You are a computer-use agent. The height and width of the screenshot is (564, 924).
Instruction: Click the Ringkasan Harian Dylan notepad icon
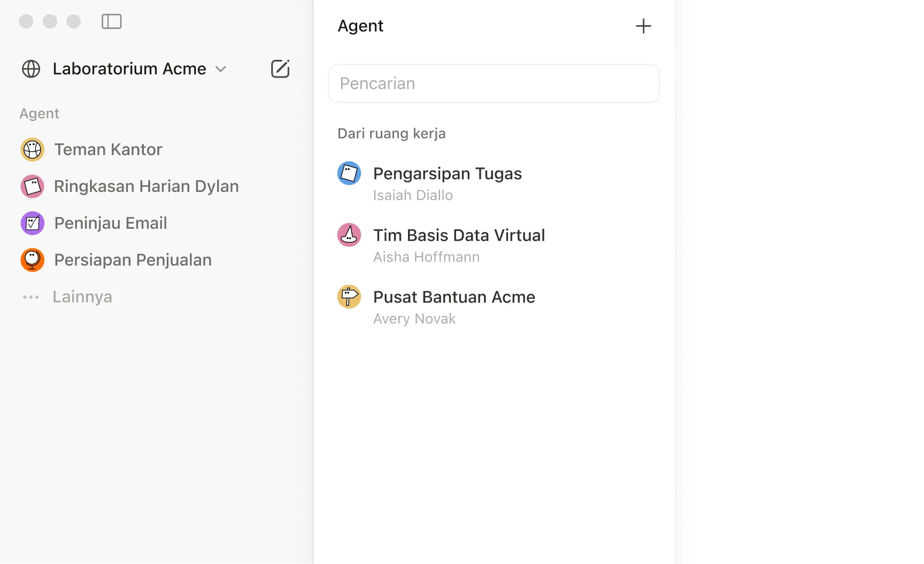pos(32,186)
